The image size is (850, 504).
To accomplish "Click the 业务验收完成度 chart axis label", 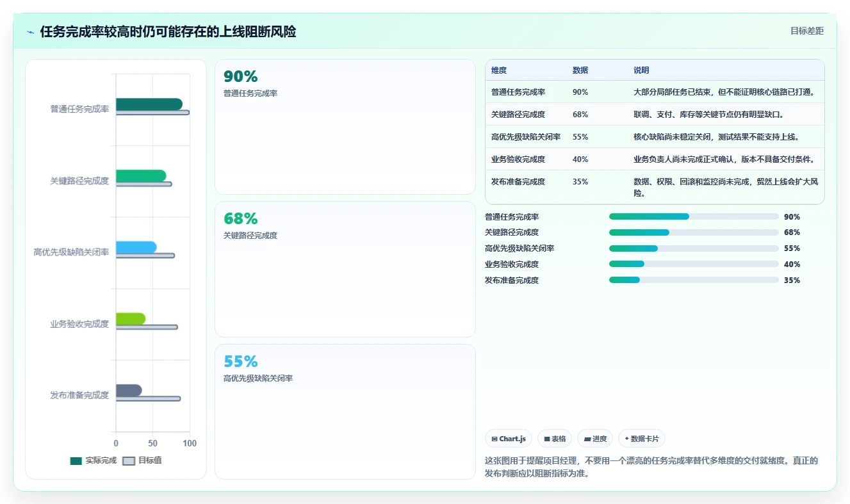I will tap(79, 324).
